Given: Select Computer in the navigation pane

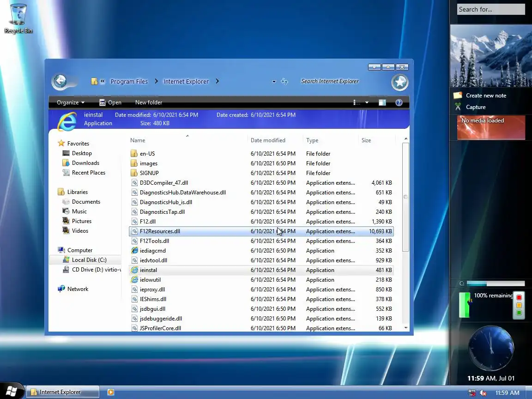Looking at the screenshot, I should [x=80, y=250].
